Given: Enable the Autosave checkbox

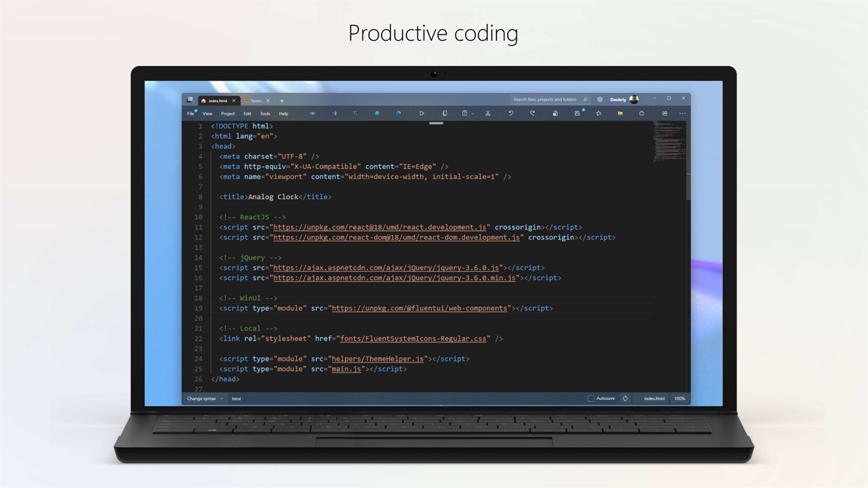Looking at the screenshot, I should 590,398.
